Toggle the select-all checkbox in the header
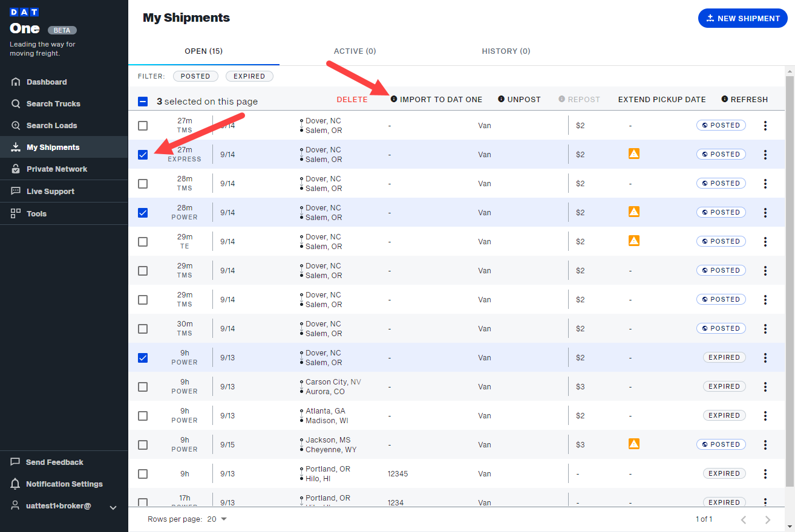The height and width of the screenshot is (532, 795). pyautogui.click(x=143, y=101)
